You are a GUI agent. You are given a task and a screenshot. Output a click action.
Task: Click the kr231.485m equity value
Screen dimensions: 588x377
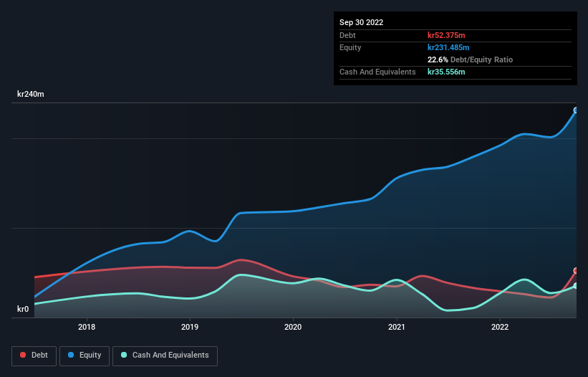448,47
